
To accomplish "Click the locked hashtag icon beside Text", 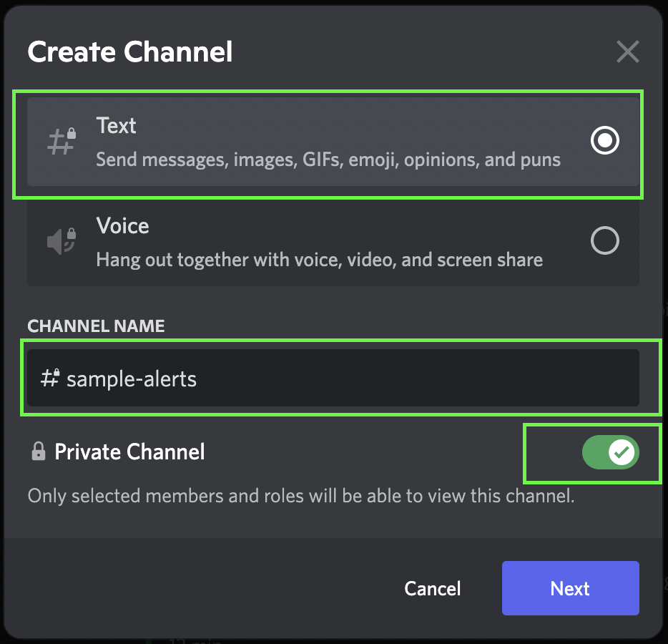I will tap(62, 142).
